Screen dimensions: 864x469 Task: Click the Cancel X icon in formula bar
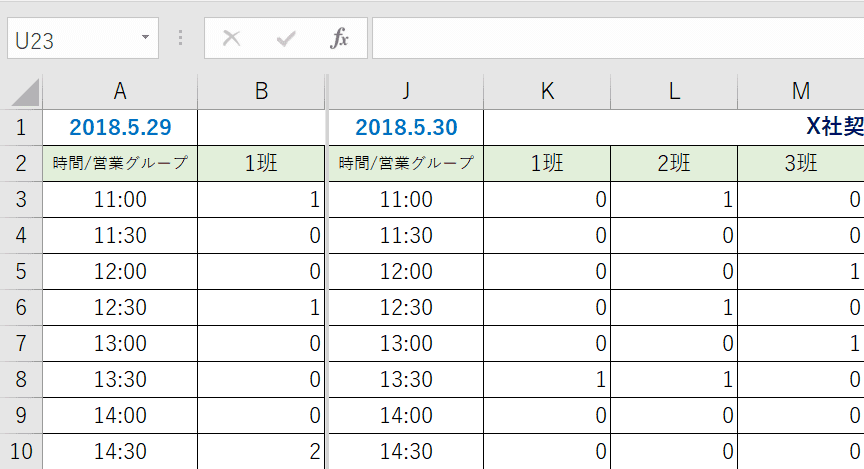pos(231,39)
